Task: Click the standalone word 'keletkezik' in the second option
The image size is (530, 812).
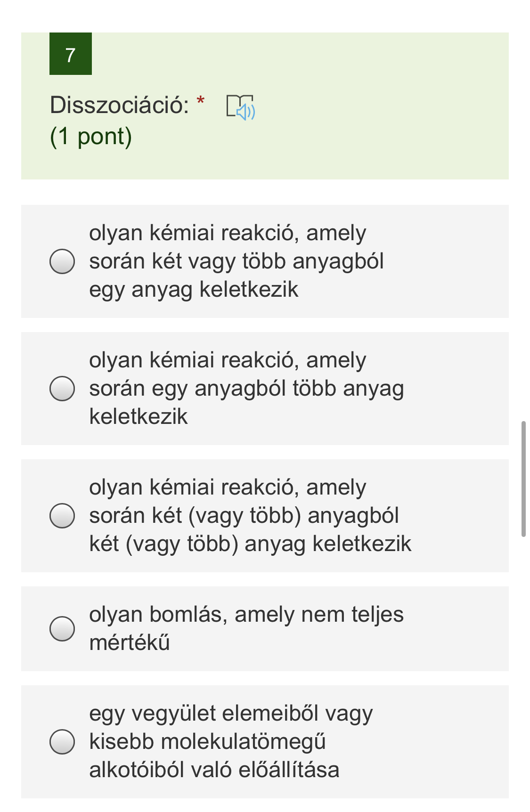Action: [139, 416]
